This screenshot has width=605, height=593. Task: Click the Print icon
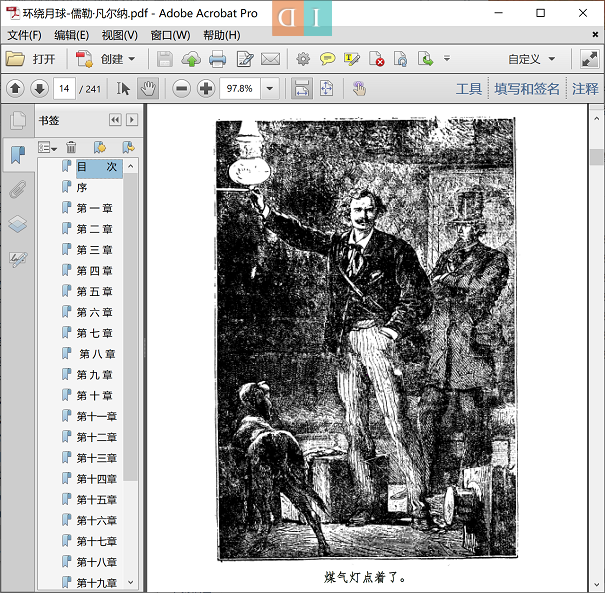pyautogui.click(x=217, y=59)
